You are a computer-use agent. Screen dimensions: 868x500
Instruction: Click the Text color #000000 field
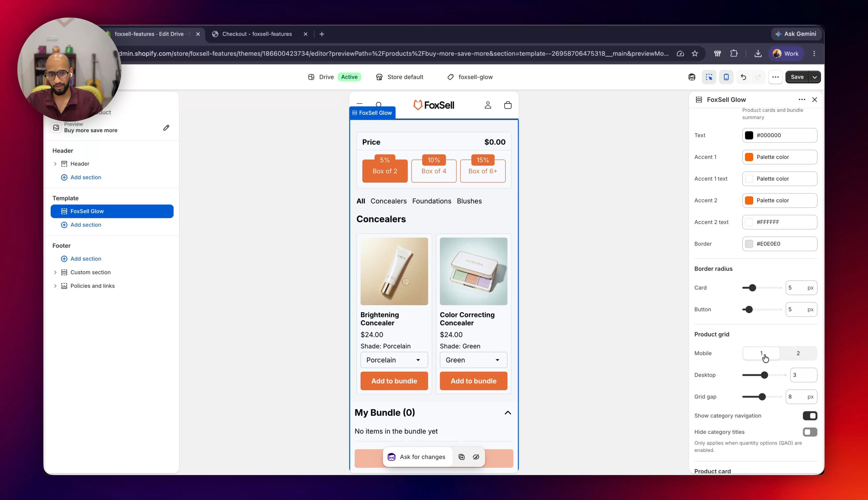pos(779,135)
